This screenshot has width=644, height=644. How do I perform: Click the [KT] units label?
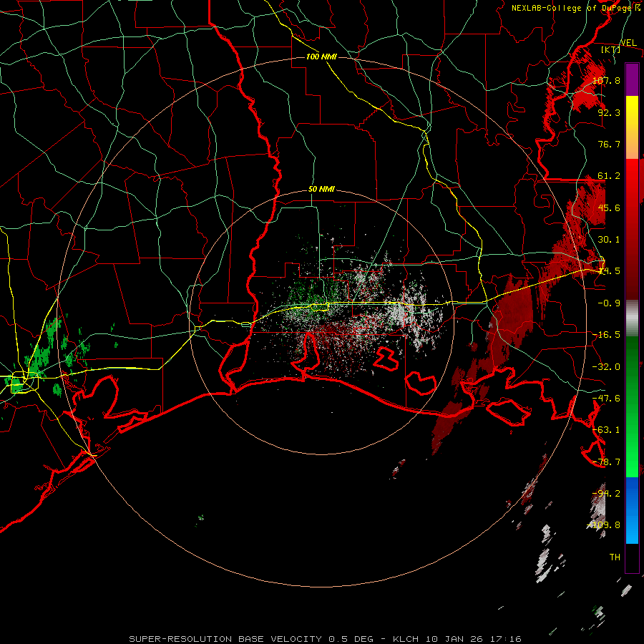(x=611, y=49)
